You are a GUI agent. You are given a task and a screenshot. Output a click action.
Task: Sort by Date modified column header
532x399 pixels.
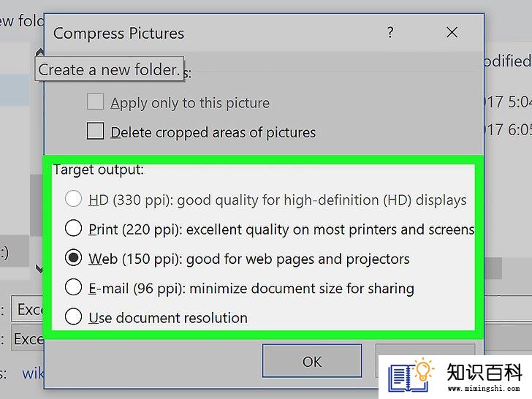pyautogui.click(x=508, y=61)
